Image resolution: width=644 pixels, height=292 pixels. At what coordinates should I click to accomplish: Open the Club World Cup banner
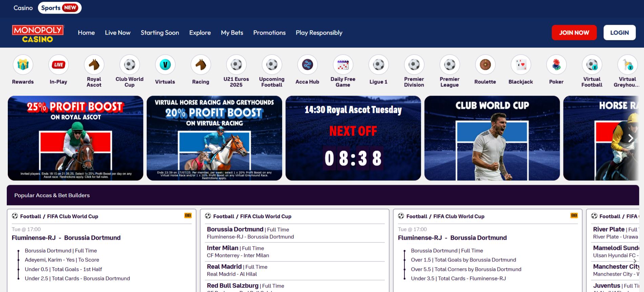pos(492,138)
